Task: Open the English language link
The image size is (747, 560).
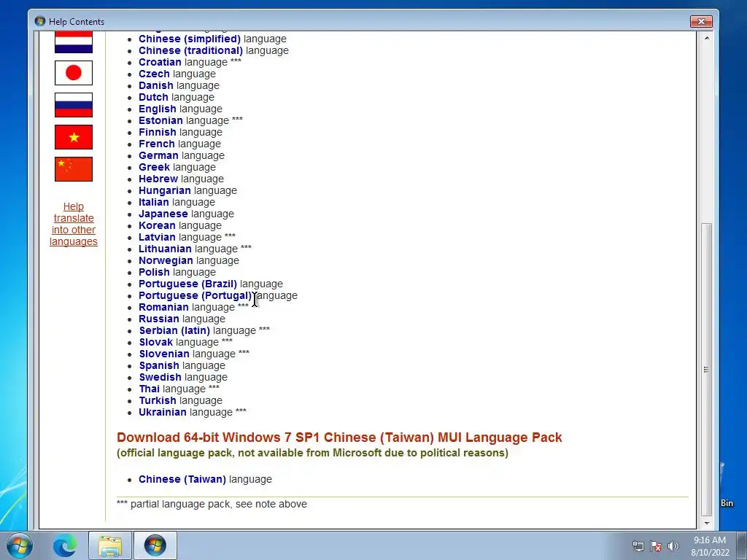Action: coord(158,109)
